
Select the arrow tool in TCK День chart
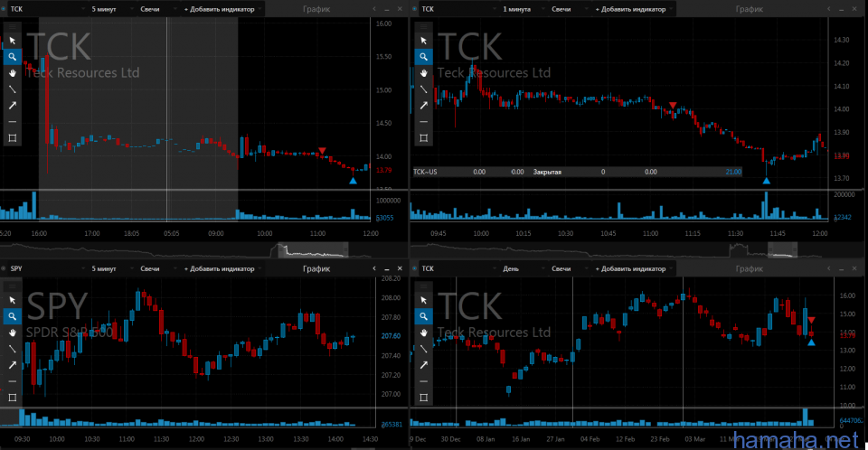pos(423,365)
